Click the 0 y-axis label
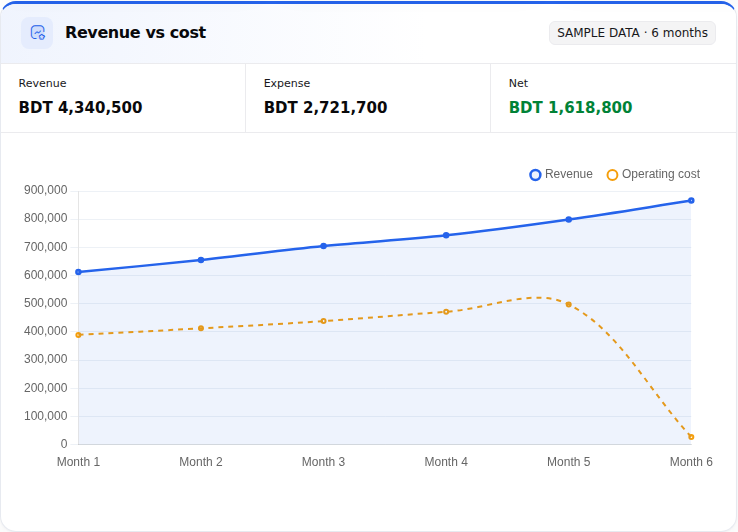This screenshot has width=738, height=532. [64, 444]
